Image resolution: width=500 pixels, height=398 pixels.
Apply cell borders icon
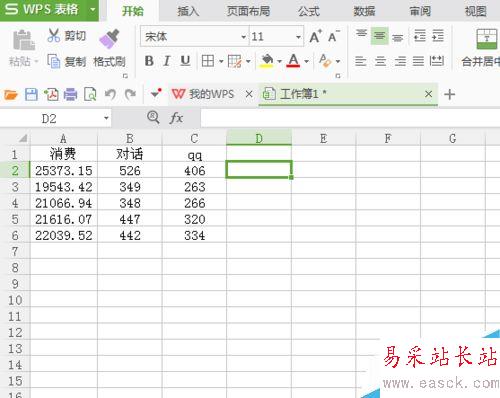coord(208,61)
